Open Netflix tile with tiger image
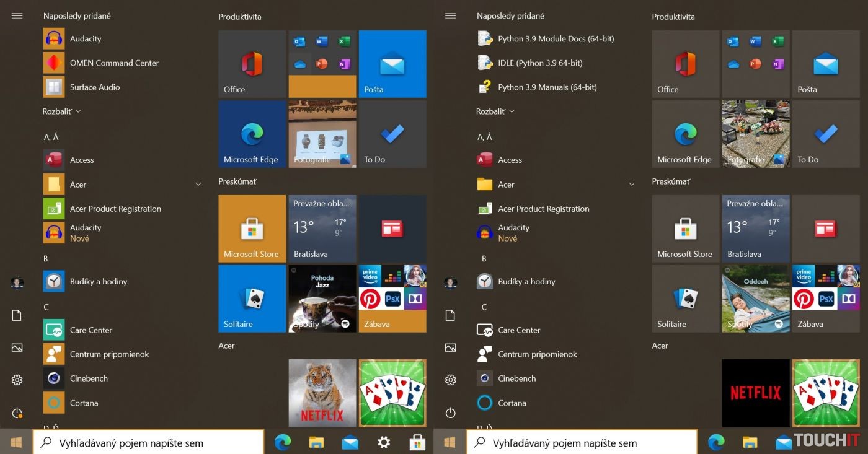This screenshot has width=868, height=454. [322, 393]
